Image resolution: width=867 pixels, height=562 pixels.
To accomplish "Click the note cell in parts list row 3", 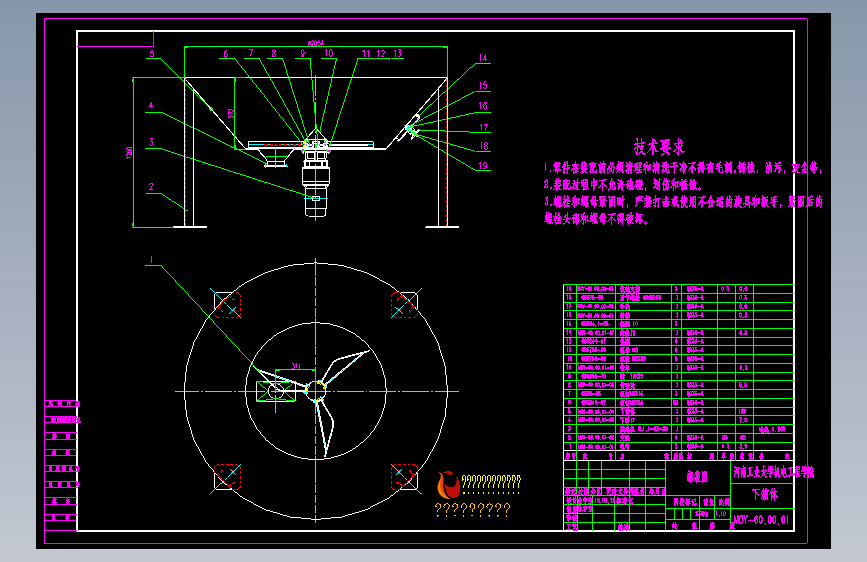I will click(773, 429).
